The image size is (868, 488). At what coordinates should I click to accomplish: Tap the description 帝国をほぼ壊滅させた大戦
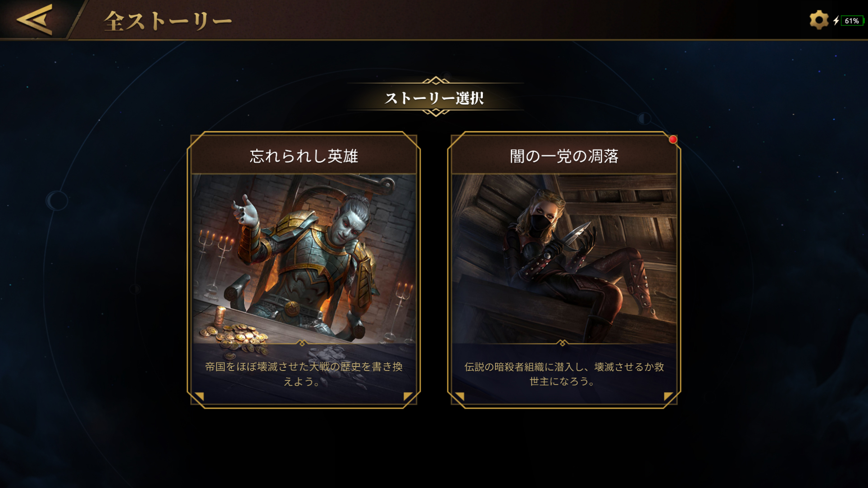pyautogui.click(x=304, y=374)
